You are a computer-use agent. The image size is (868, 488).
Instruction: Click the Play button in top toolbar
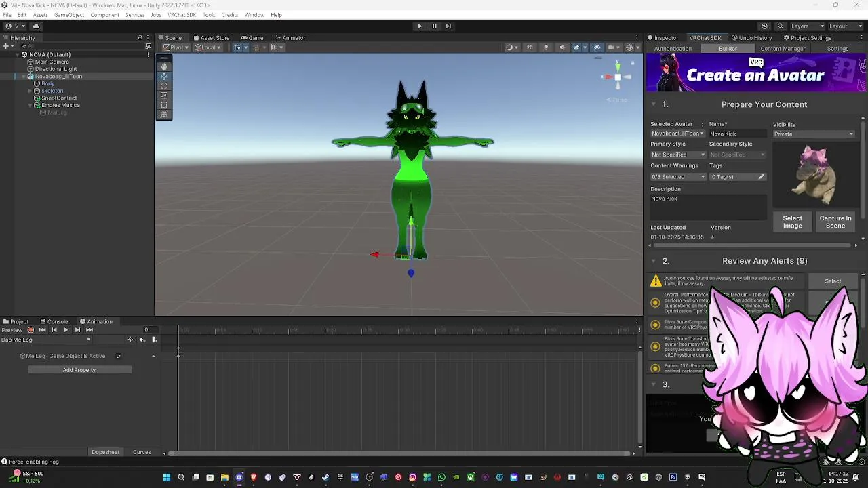(419, 26)
